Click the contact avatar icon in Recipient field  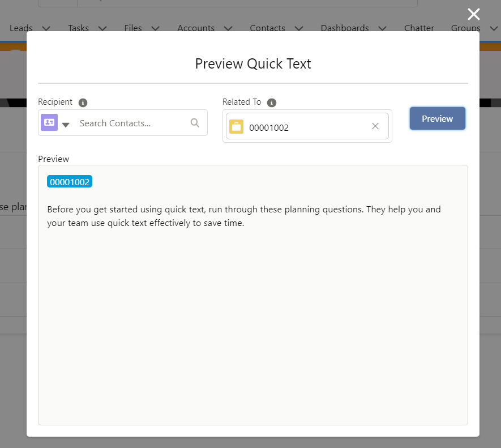coord(49,122)
